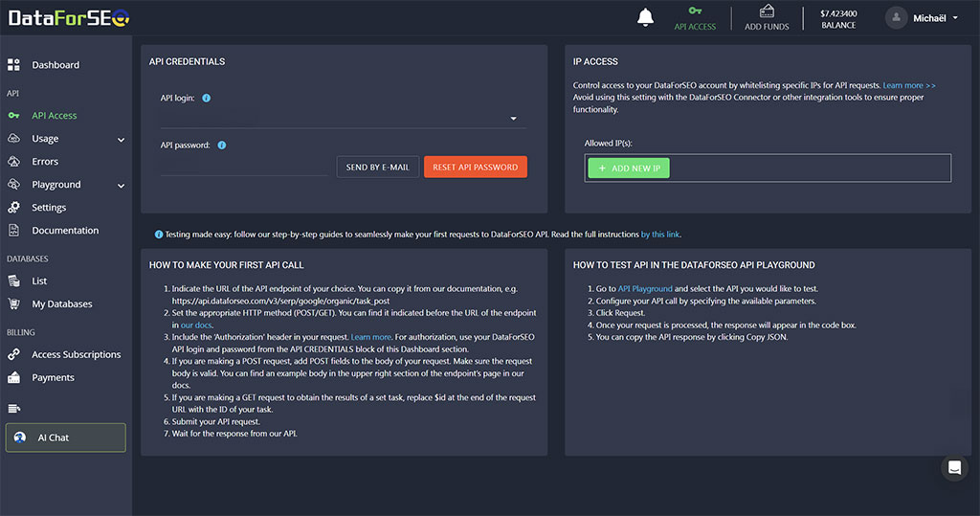
Task: Follow Authorization header Learn more link
Action: 370,336
